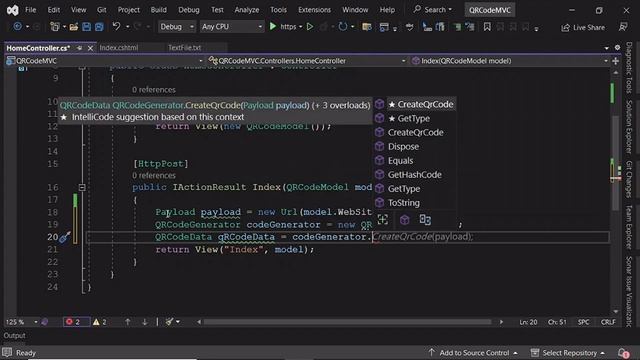Open the Debug menu
This screenshot has height=360, width=640.
click(x=189, y=10)
